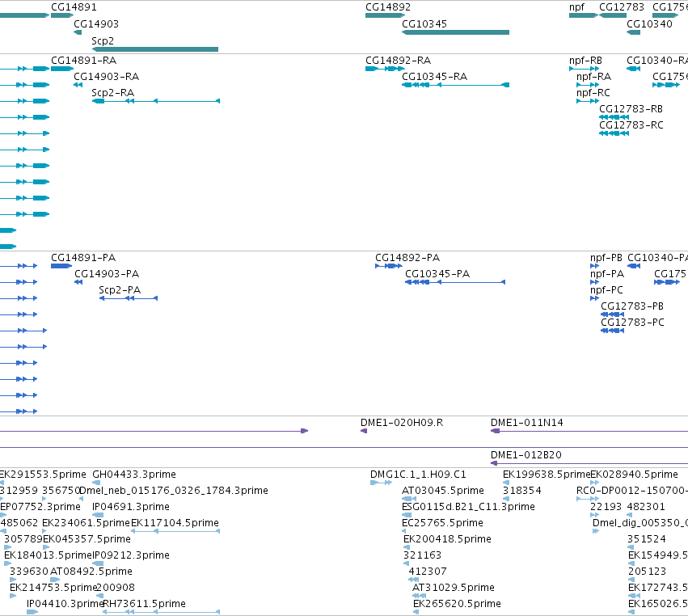Viewport: 688px width, 616px height.
Task: Click the DME1-011N14 clone label
Action: 526,423
